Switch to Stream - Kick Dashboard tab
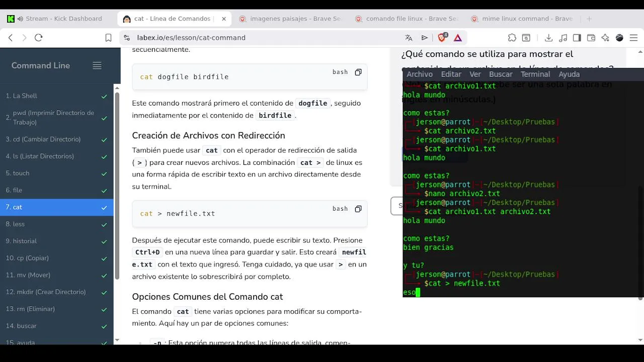 (58, 19)
